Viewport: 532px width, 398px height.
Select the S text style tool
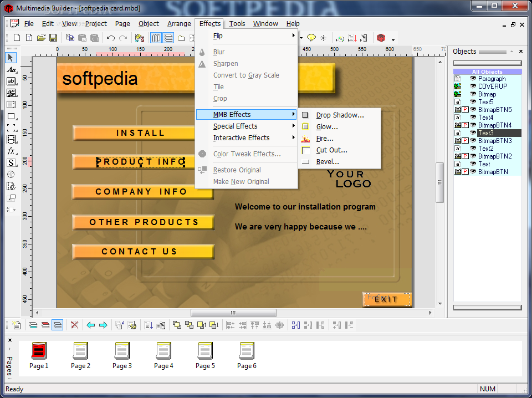[x=11, y=163]
